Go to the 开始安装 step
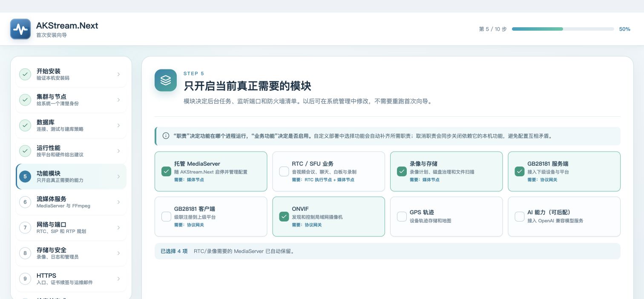The width and height of the screenshot is (644, 299). tap(71, 74)
